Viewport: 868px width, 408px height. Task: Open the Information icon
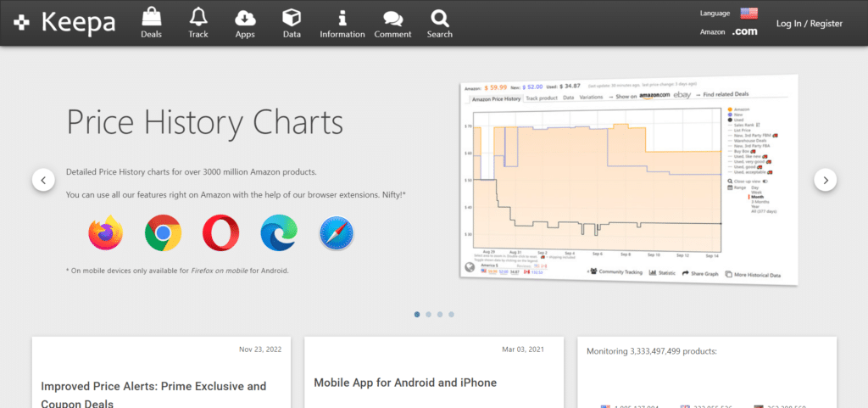[x=342, y=18]
